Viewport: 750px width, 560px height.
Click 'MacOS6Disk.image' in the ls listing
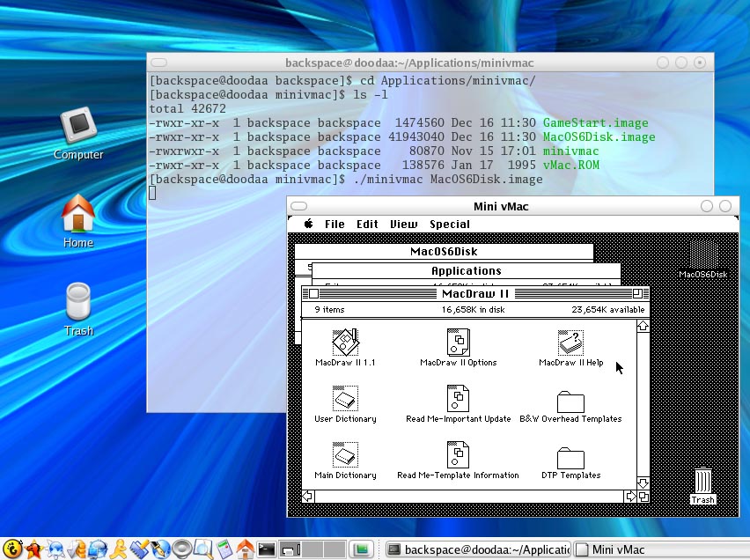599,136
